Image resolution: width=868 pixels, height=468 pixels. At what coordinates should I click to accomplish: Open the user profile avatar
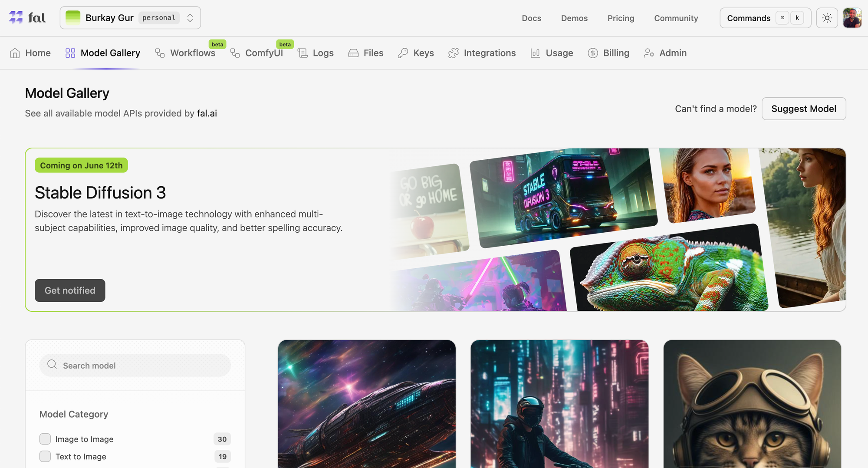tap(852, 18)
